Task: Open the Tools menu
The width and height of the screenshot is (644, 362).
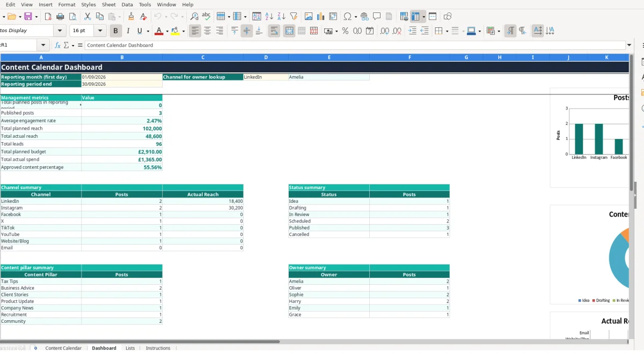Action: [x=145, y=4]
